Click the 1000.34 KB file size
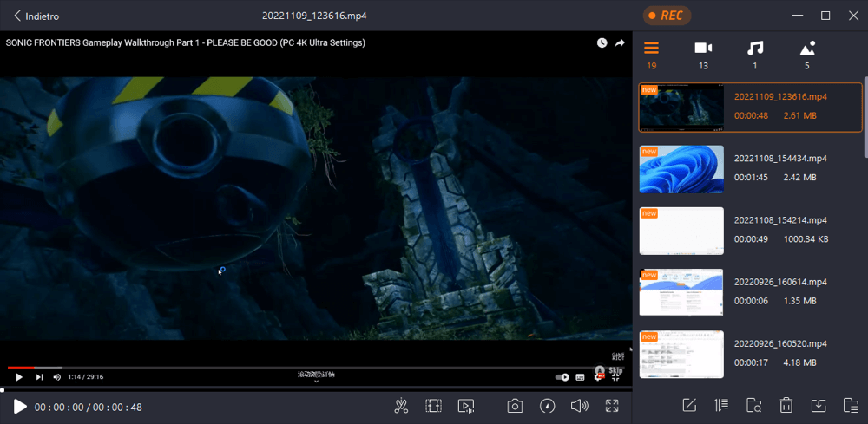Viewport: 868px width, 424px height. pos(806,239)
